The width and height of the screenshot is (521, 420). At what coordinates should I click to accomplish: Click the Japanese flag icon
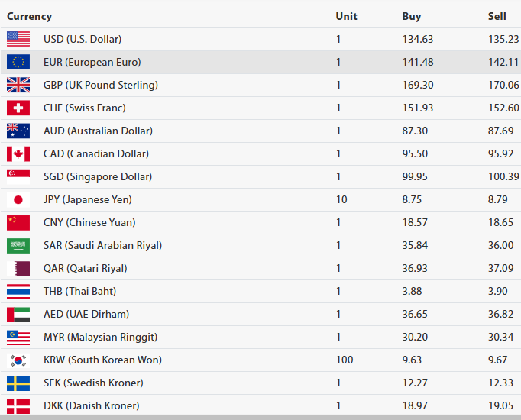pyautogui.click(x=18, y=199)
